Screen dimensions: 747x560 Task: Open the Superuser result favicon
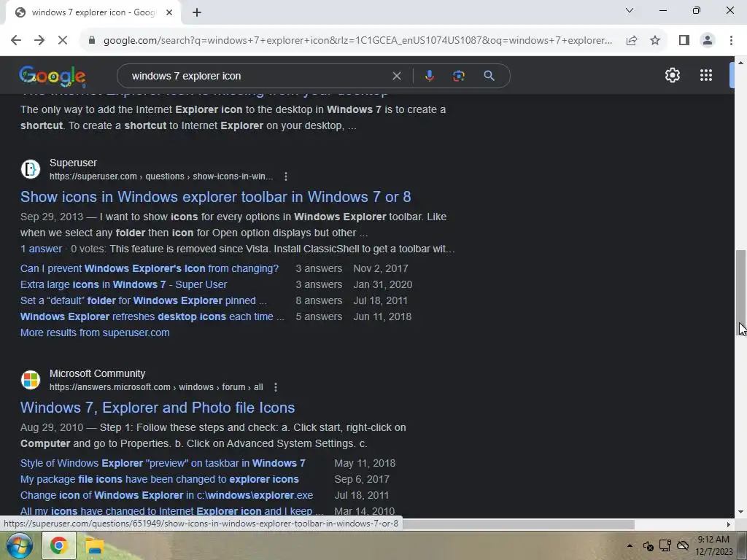[x=31, y=169]
